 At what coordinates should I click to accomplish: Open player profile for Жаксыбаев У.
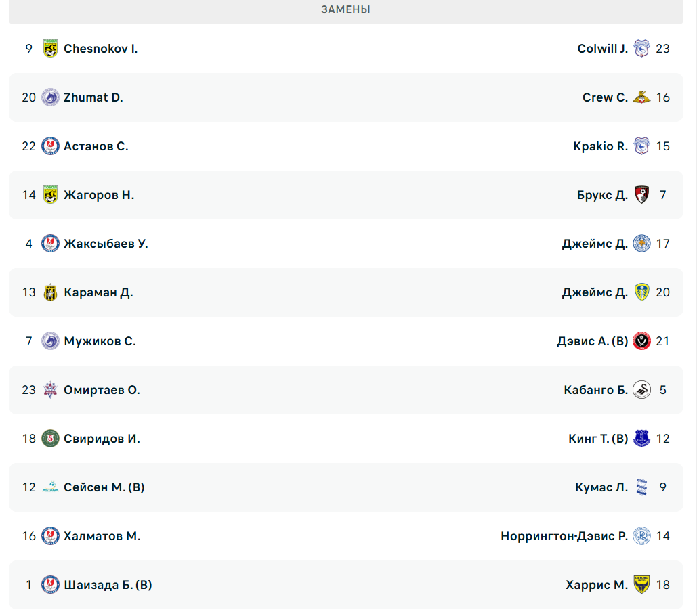106,244
